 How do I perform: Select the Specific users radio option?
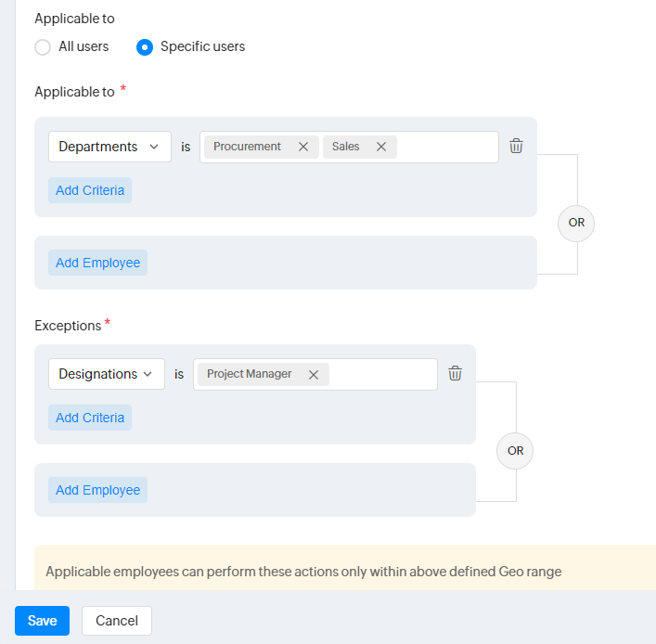145,46
